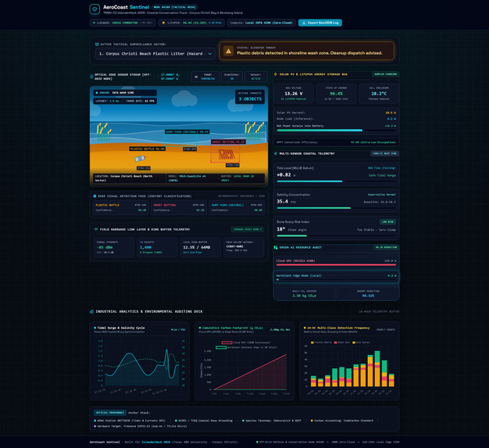Click the Green AI resource audit icon
The image size is (489, 448).
point(276,247)
